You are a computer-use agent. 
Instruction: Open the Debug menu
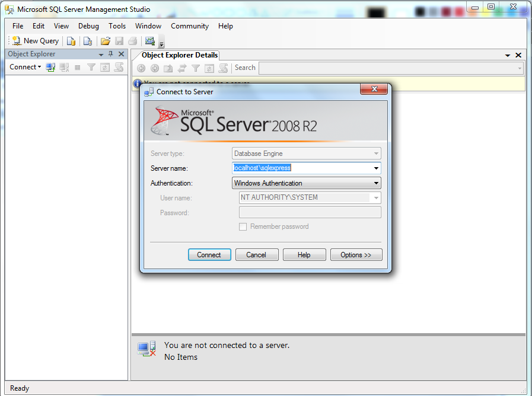88,26
